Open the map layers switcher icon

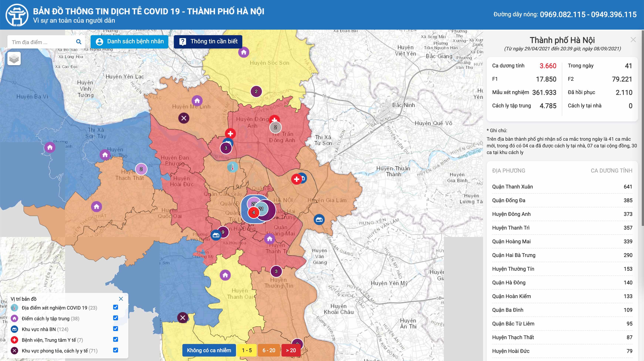pyautogui.click(x=14, y=59)
